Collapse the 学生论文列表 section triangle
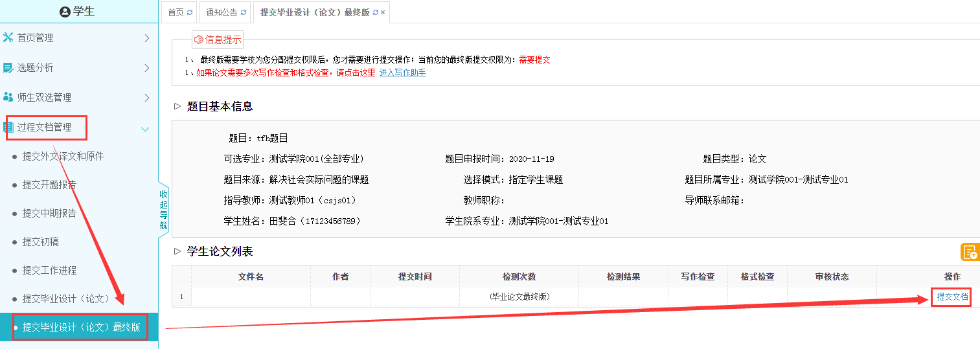 (x=177, y=251)
